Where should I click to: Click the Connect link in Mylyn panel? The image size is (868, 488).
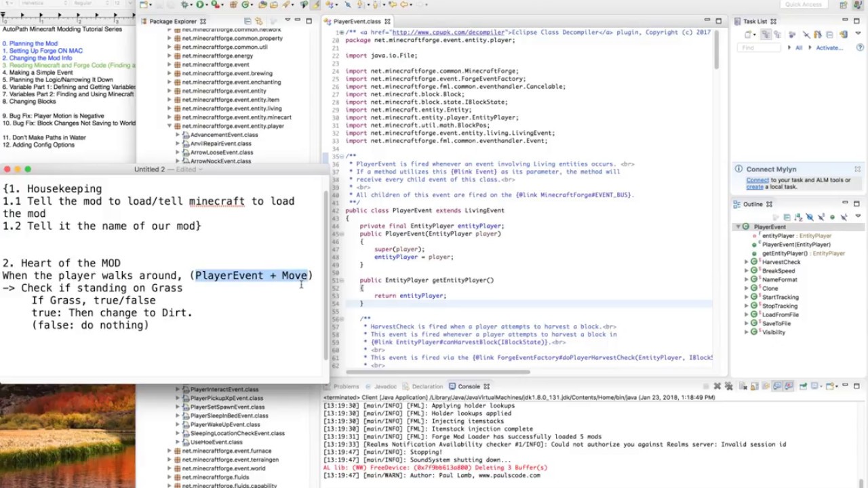(757, 180)
